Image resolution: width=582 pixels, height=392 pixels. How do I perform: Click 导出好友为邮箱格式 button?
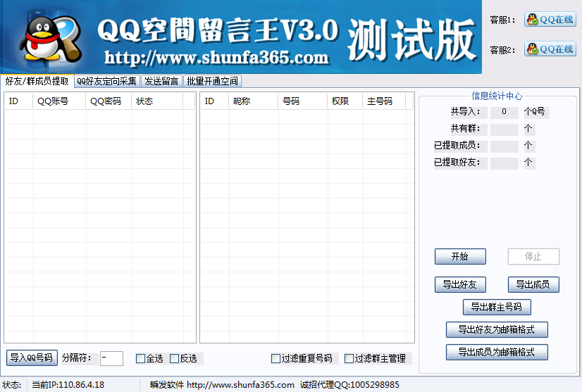(x=497, y=329)
